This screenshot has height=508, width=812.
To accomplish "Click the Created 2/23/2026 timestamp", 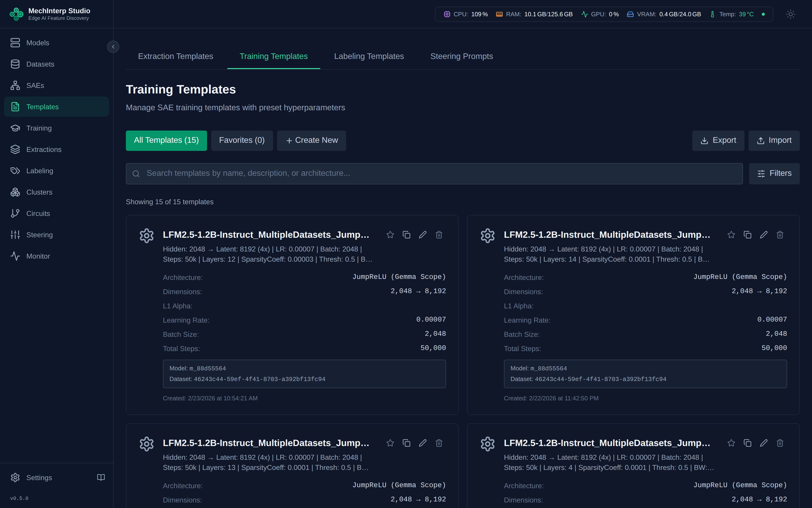I will (x=210, y=398).
